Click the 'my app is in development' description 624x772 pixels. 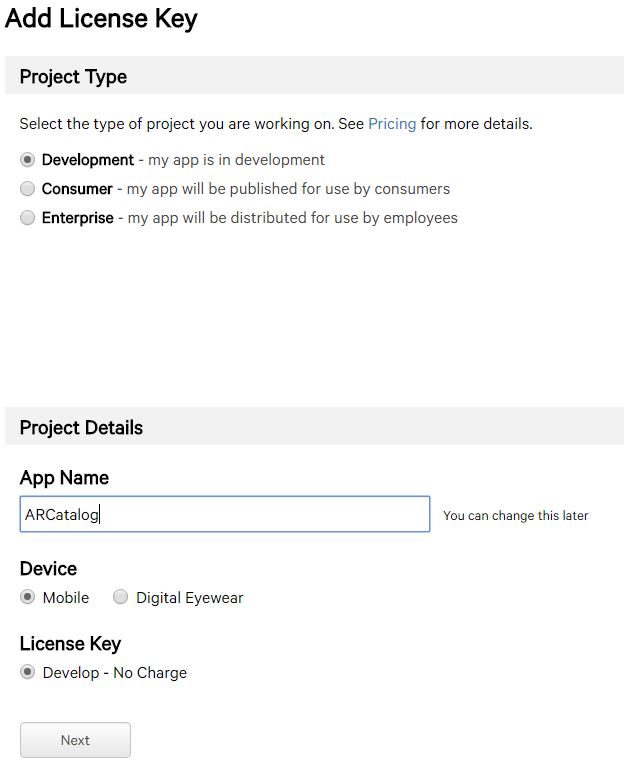click(x=236, y=160)
